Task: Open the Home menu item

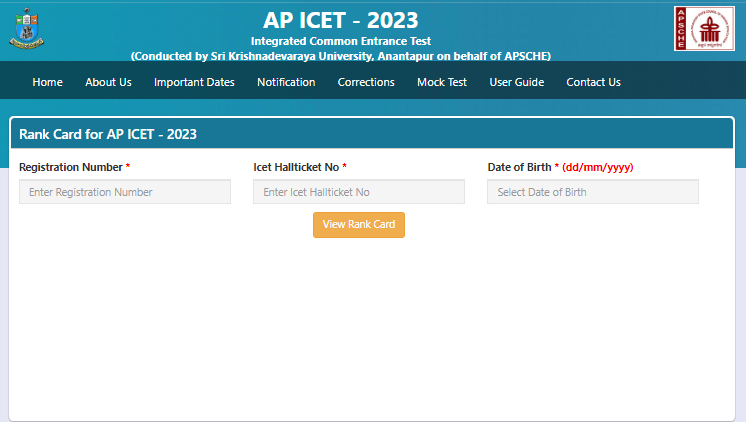Action: pyautogui.click(x=48, y=82)
